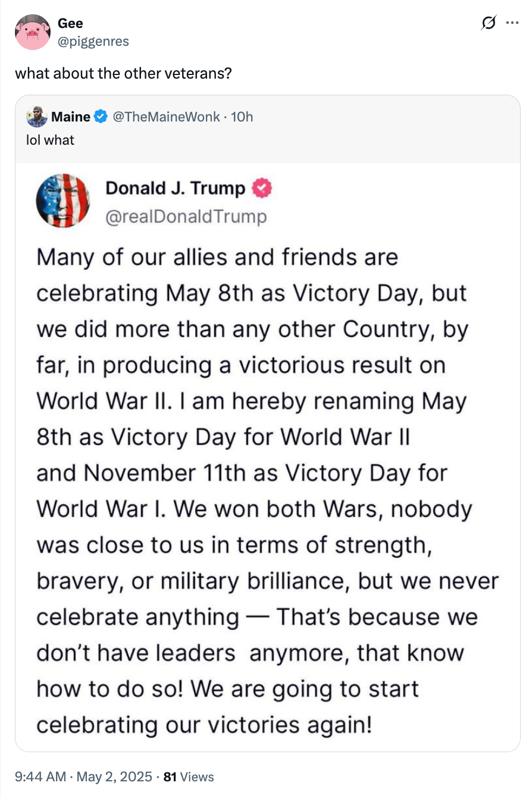Click the Grok icon at top right
532x798 pixels.
pyautogui.click(x=488, y=24)
